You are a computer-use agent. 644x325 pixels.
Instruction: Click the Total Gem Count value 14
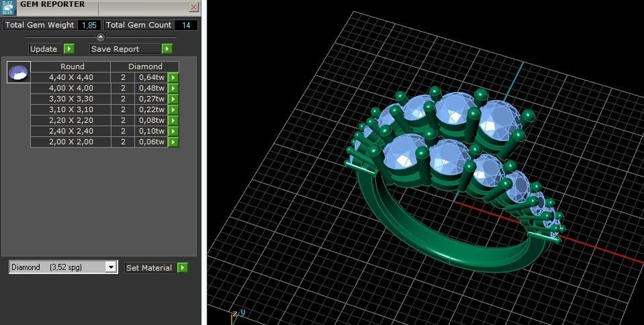coord(186,25)
